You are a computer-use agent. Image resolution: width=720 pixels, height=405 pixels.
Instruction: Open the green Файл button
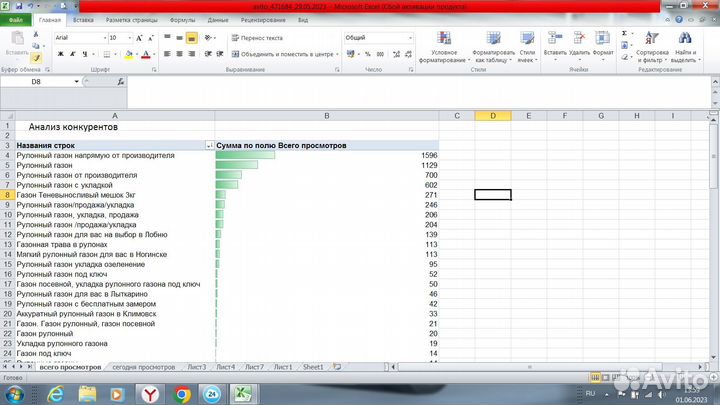[x=15, y=19]
